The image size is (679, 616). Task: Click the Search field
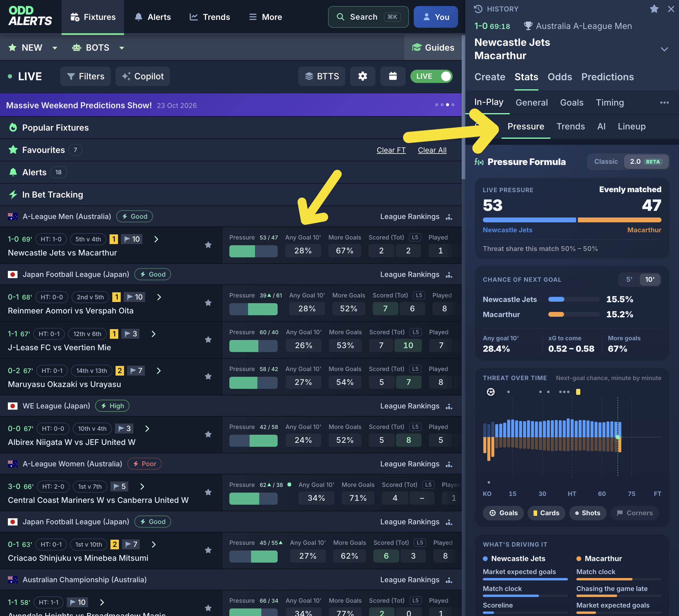point(368,17)
